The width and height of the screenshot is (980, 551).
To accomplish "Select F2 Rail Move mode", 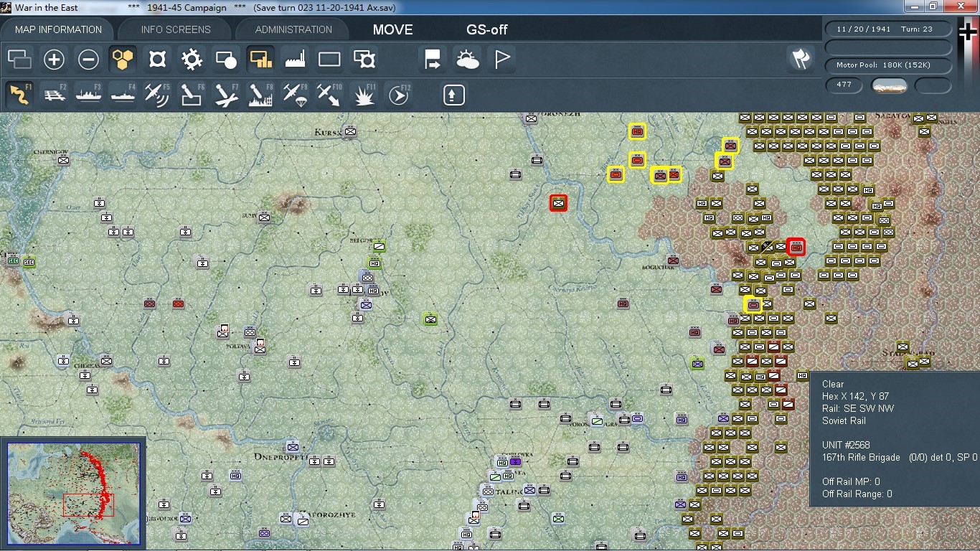I will tap(54, 95).
